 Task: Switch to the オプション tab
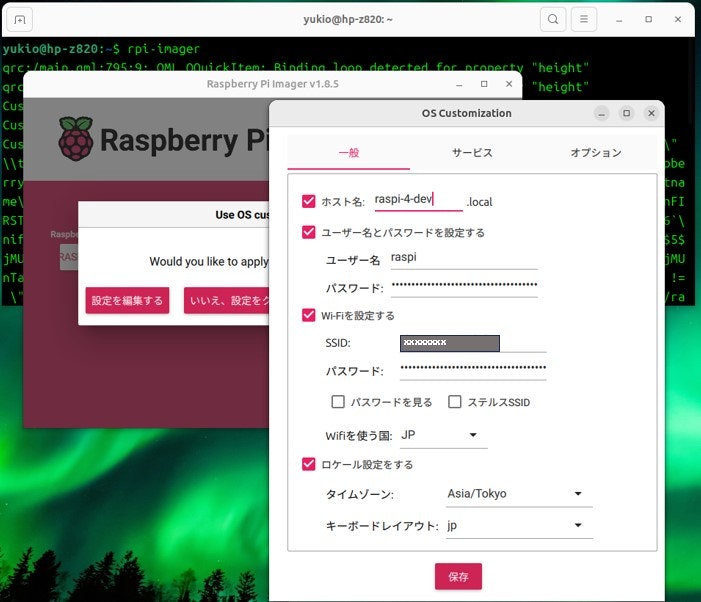pos(596,153)
